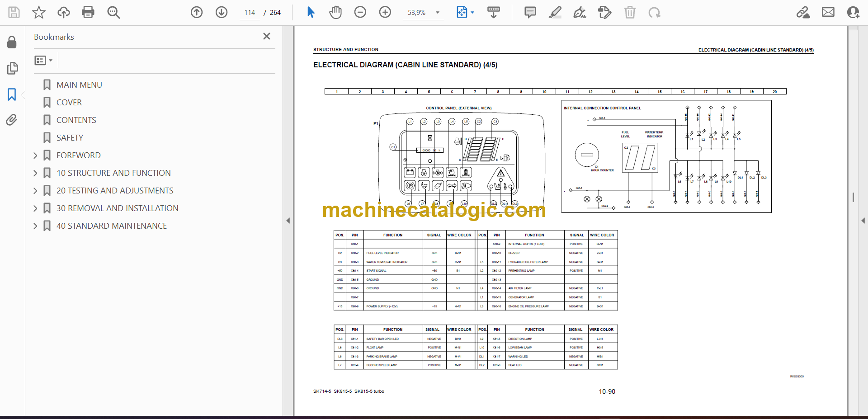Share a link to the file
Screen dimensions: 868x419
point(803,12)
